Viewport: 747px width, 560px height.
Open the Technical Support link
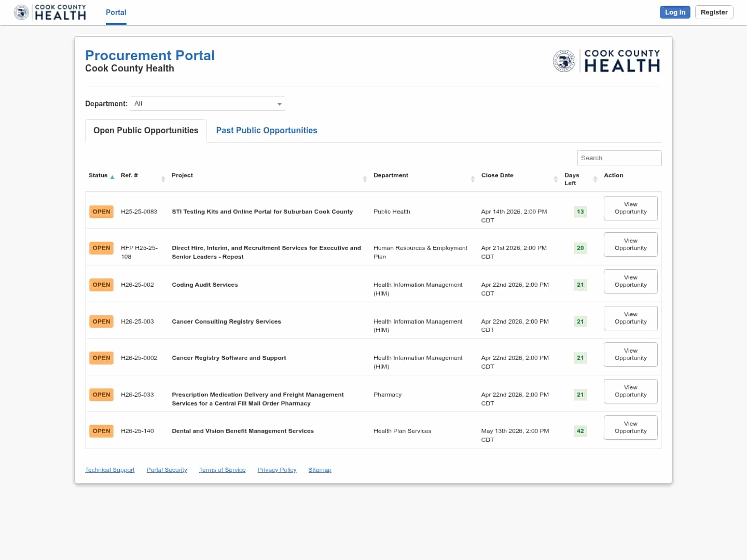point(109,470)
